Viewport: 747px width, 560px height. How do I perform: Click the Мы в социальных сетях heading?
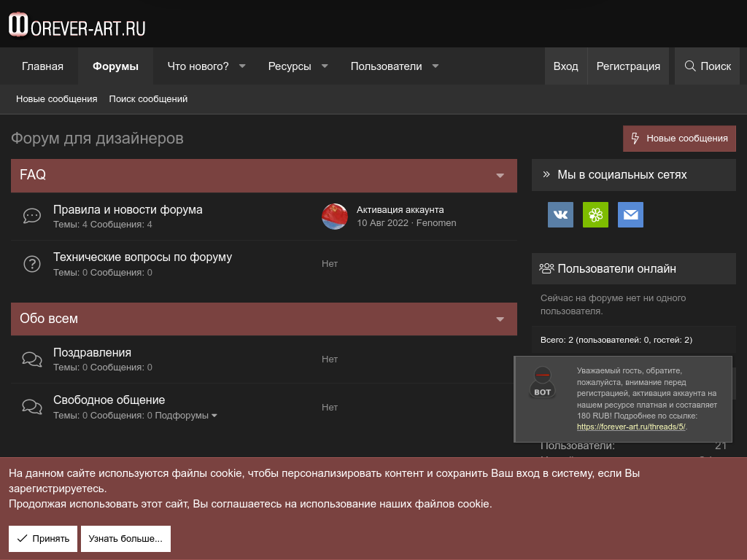(x=622, y=175)
